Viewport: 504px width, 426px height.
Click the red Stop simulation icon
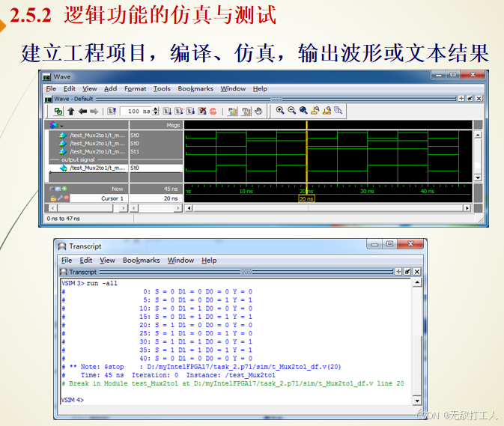click(x=213, y=111)
